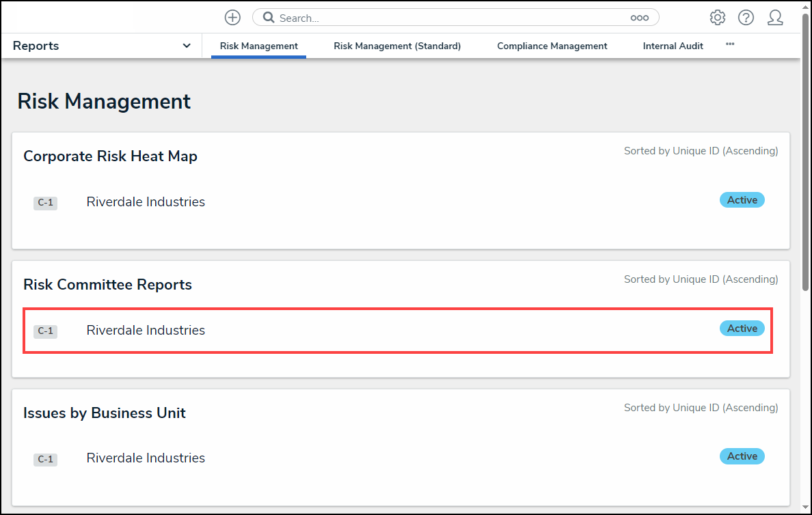Show more tabs via ellipsis icon
The width and height of the screenshot is (812, 515).
730,44
